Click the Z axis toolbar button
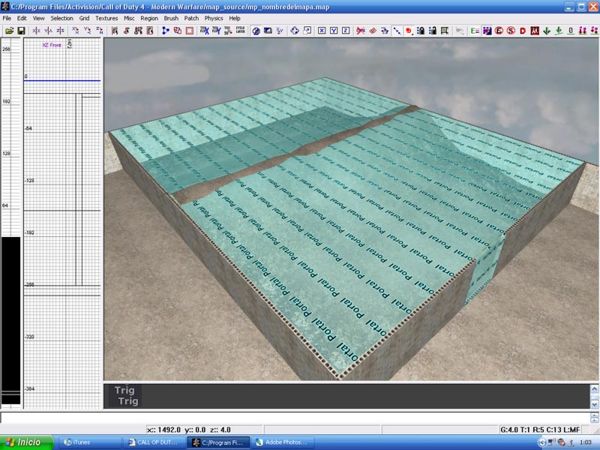The height and width of the screenshot is (450, 600). coord(346,31)
